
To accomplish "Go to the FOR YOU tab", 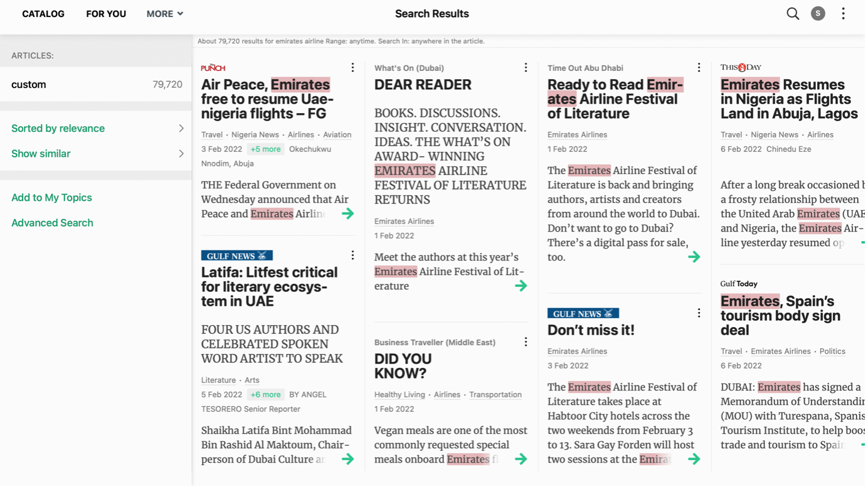I will click(x=106, y=14).
